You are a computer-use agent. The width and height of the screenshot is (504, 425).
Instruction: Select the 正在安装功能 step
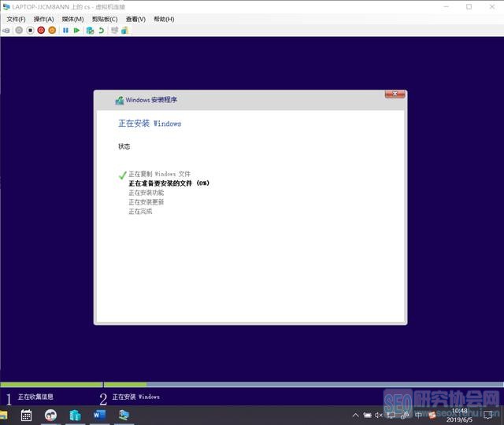coord(146,192)
